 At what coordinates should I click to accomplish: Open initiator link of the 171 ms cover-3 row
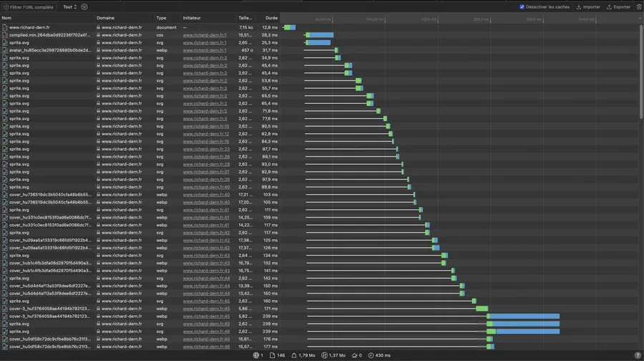(206, 309)
